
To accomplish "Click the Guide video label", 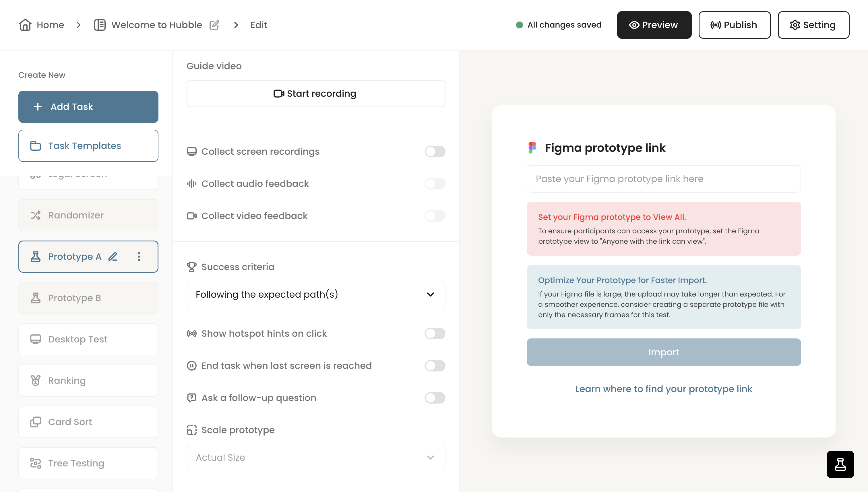I will pos(214,66).
